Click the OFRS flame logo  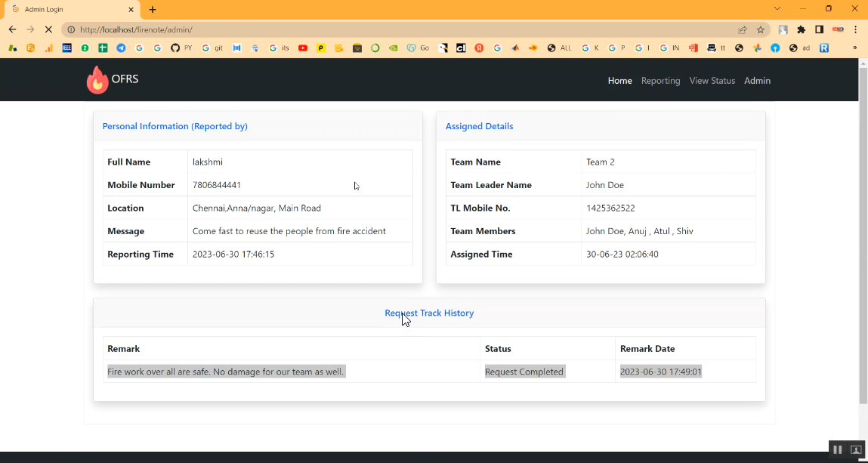[97, 80]
